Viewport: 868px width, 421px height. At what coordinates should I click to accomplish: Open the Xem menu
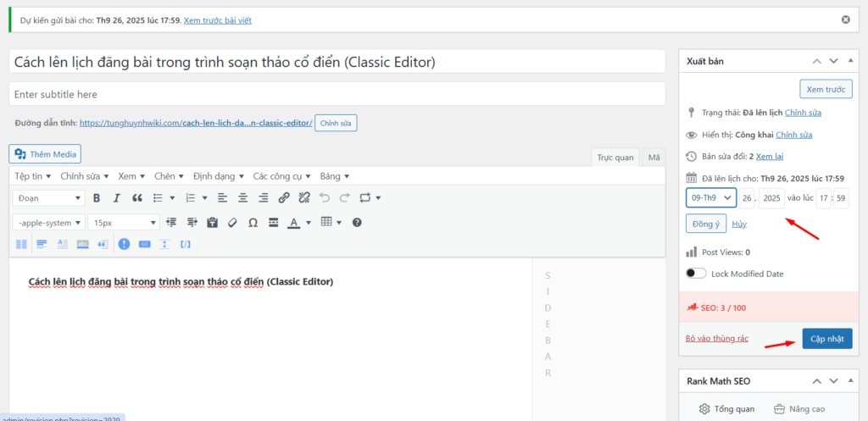click(131, 176)
